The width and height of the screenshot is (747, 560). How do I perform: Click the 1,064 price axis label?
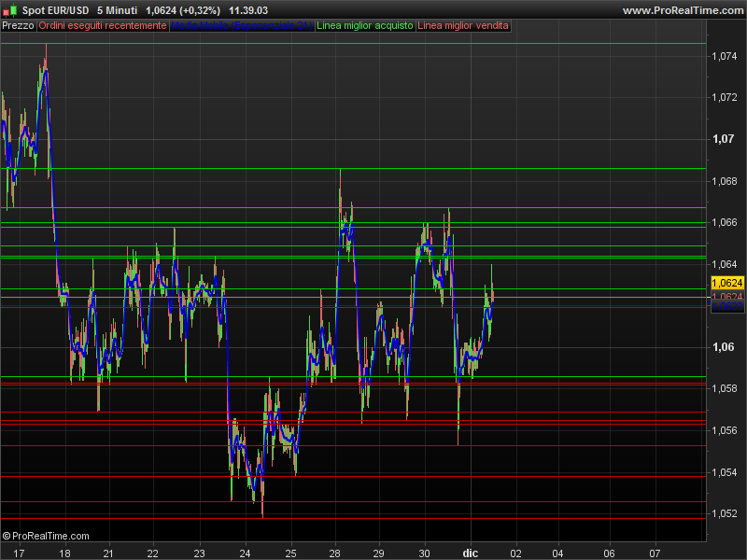click(x=725, y=264)
